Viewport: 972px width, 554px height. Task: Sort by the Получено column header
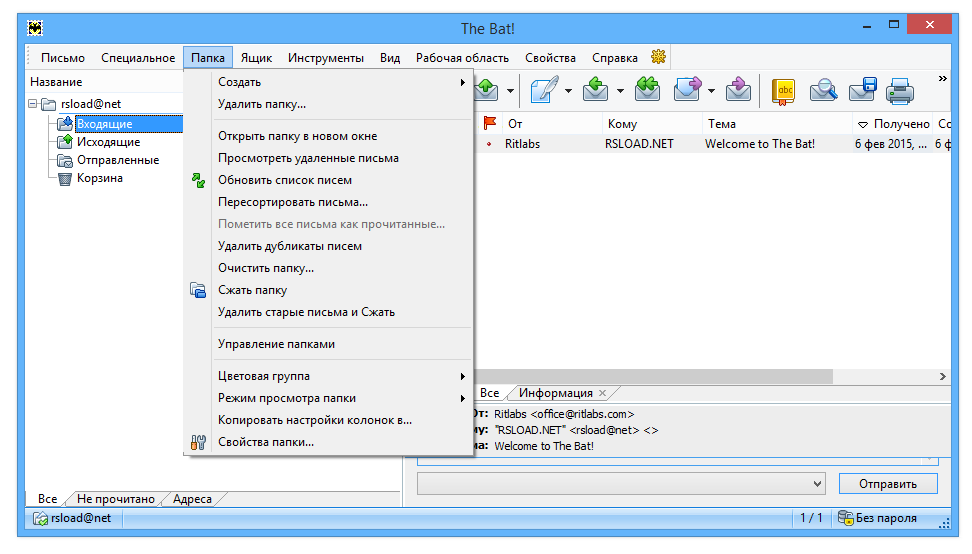point(893,124)
